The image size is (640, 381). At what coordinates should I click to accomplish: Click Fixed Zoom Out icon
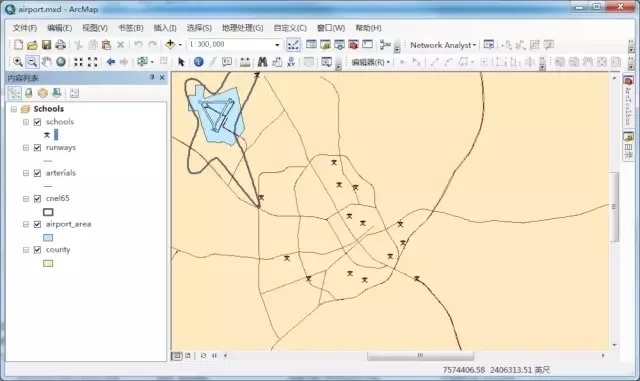click(93, 62)
